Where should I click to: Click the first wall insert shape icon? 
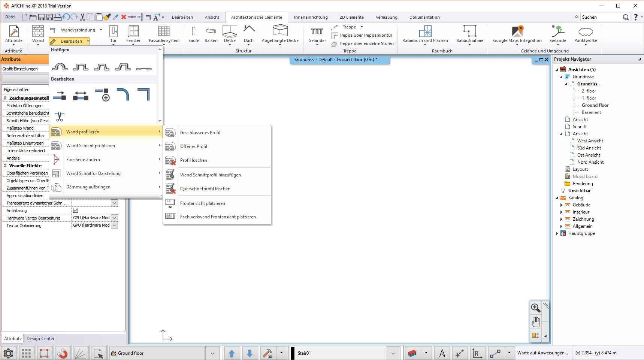pos(60,67)
